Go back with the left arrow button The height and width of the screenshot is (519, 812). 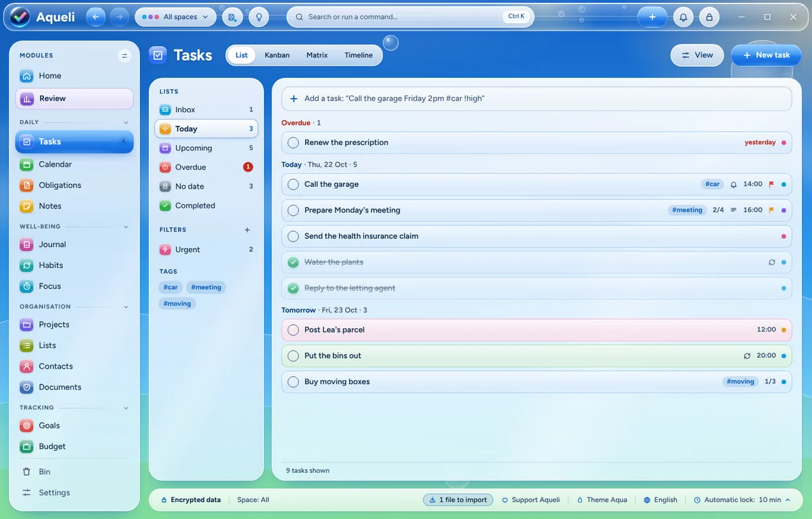tap(95, 17)
